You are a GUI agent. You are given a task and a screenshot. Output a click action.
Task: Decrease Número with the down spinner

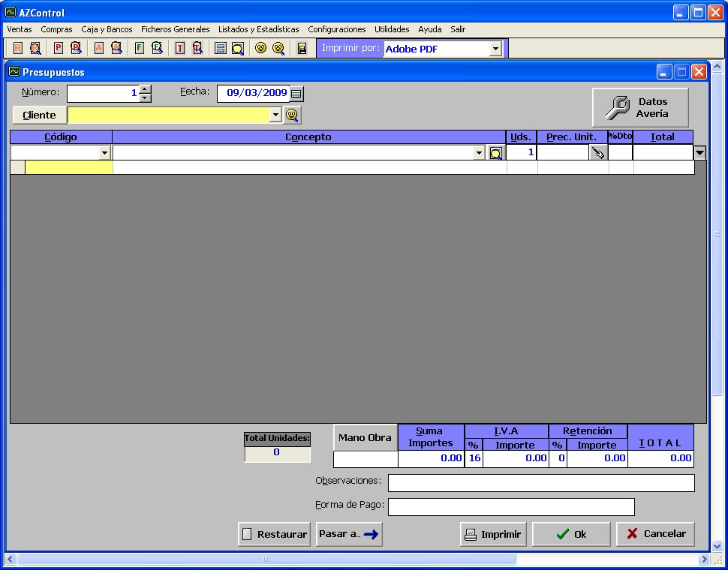coord(146,97)
